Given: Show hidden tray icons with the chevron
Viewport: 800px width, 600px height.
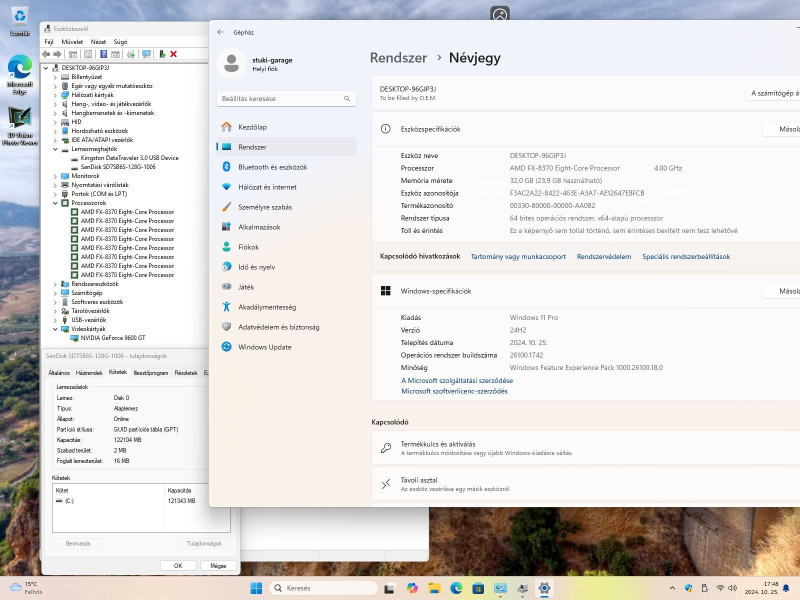Looking at the screenshot, I should coord(672,588).
